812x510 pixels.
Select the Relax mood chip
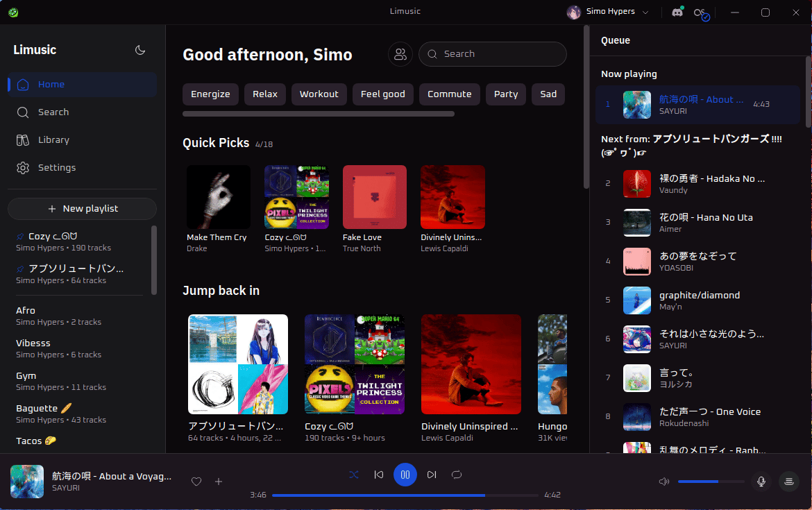[265, 94]
